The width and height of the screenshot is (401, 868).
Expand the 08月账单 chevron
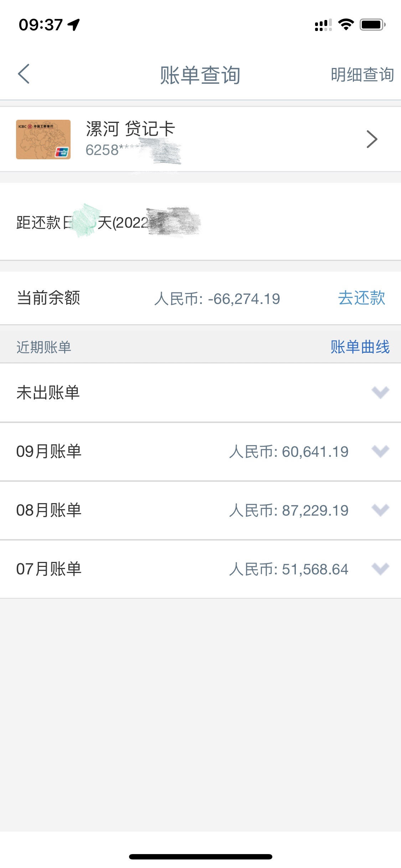[x=380, y=510]
